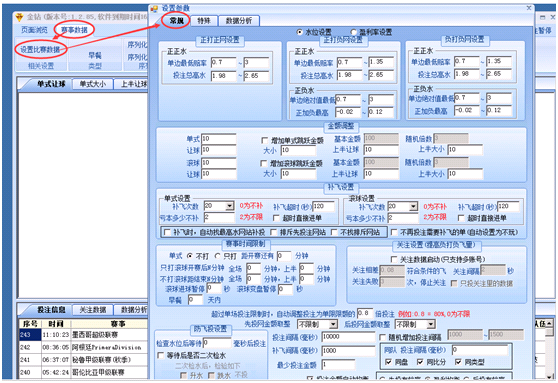Click the scroll-up arrow in the bet list
The image size is (558, 383).
pos(550,323)
